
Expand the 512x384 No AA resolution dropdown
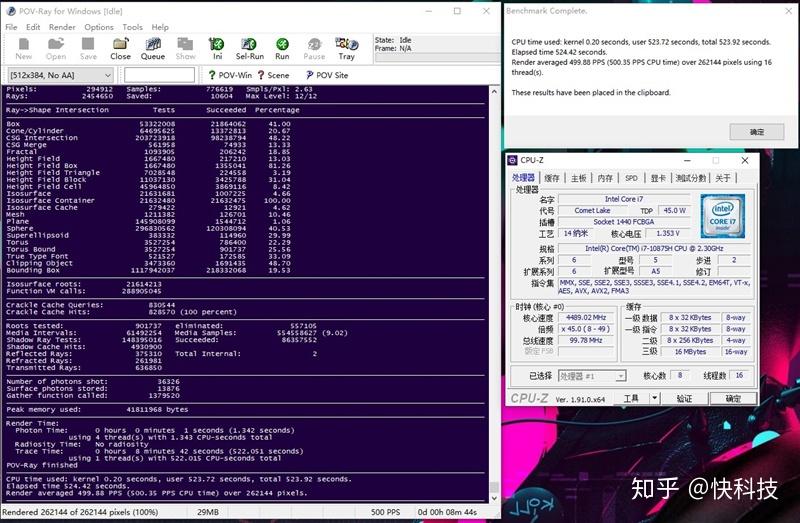click(x=60, y=75)
